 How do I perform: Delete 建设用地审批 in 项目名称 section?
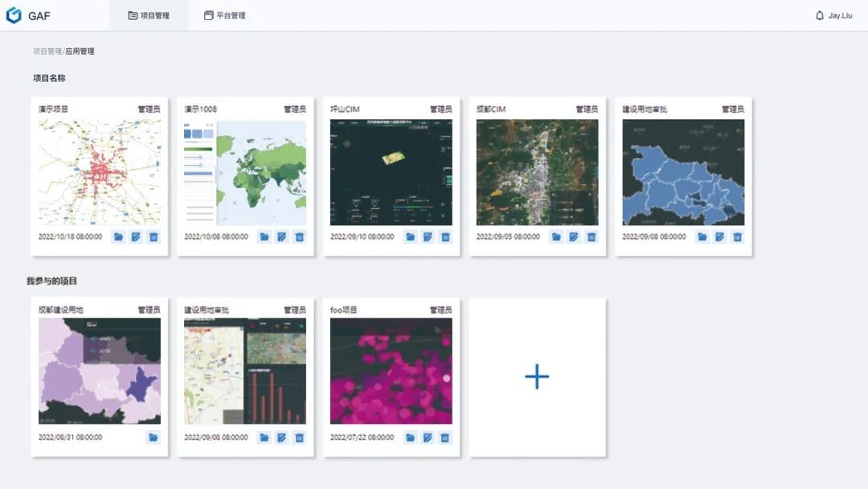click(x=737, y=237)
